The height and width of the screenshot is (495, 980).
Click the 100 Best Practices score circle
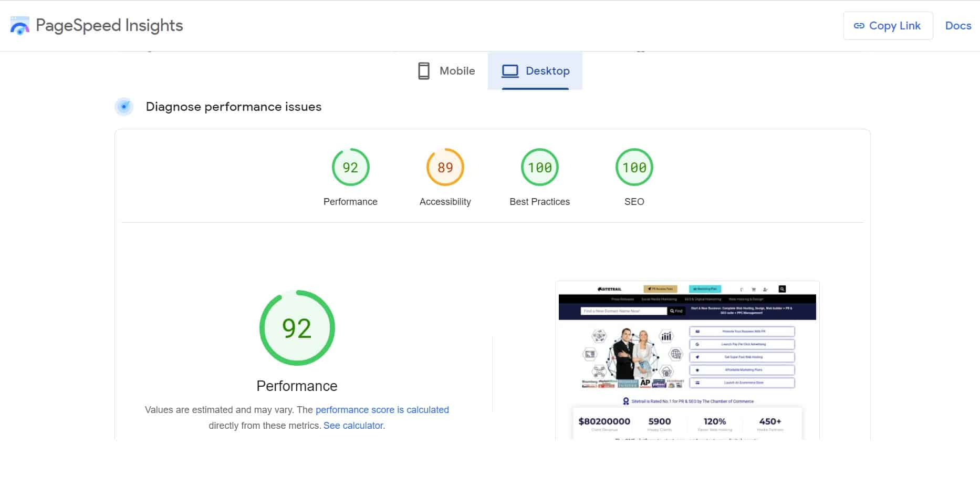tap(539, 167)
